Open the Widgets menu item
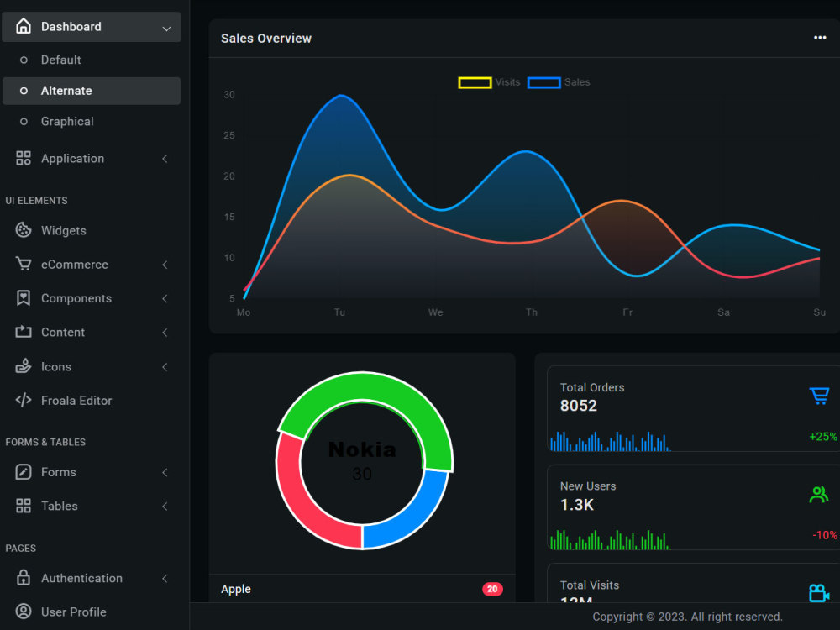The image size is (840, 630). tap(92, 230)
